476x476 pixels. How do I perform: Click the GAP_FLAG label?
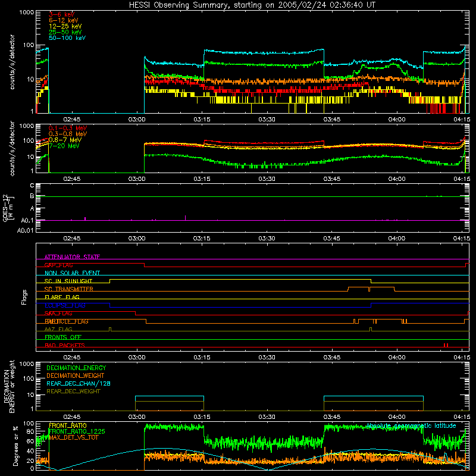tap(58, 265)
